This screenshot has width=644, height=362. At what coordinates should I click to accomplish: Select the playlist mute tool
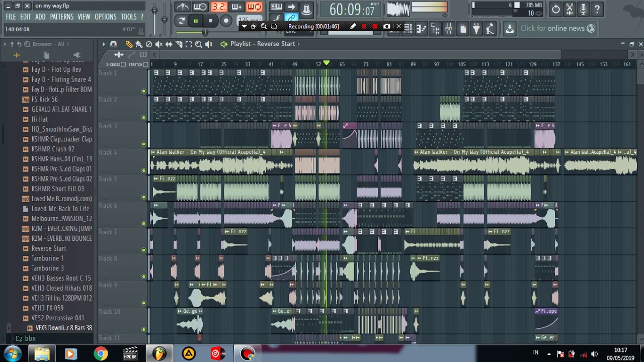[x=159, y=44]
